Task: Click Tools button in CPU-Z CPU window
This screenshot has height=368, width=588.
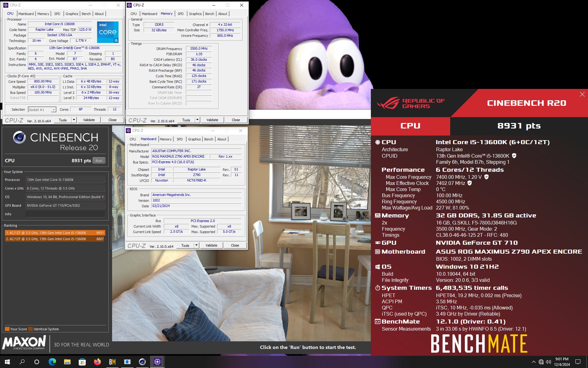Action: (x=63, y=120)
